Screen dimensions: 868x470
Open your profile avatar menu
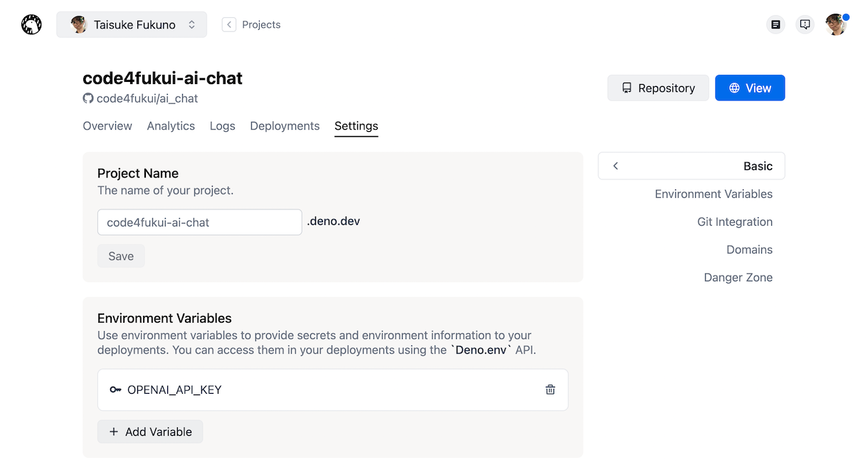click(836, 23)
